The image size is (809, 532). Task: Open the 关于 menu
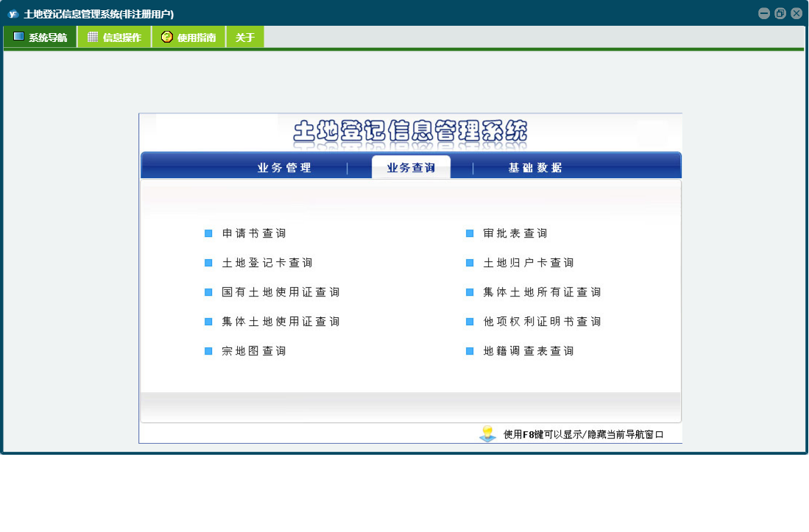(245, 37)
